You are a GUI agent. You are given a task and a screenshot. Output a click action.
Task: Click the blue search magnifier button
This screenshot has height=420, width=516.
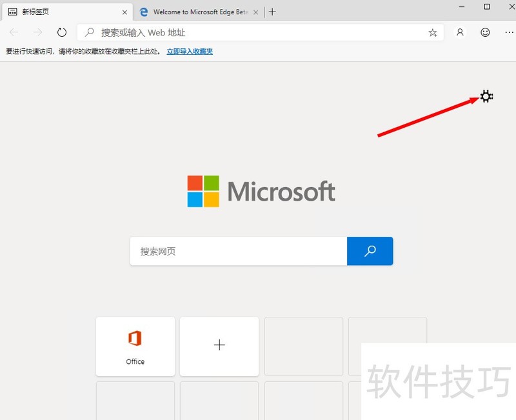pyautogui.click(x=370, y=251)
